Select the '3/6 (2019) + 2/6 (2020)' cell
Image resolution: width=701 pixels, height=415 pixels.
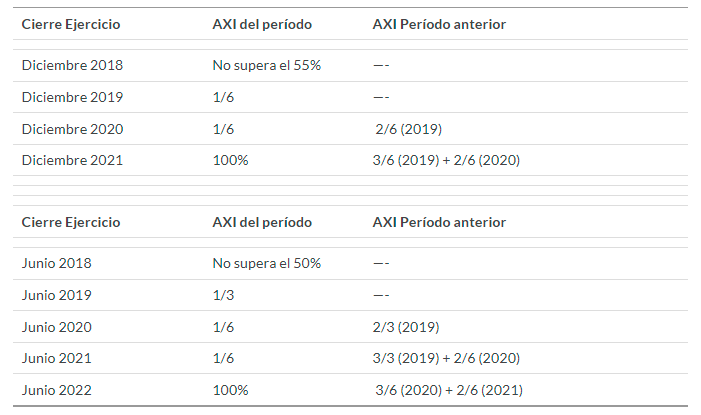click(x=446, y=160)
